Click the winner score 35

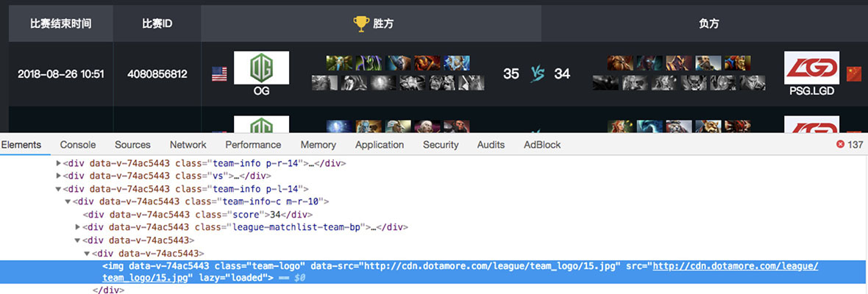[511, 74]
